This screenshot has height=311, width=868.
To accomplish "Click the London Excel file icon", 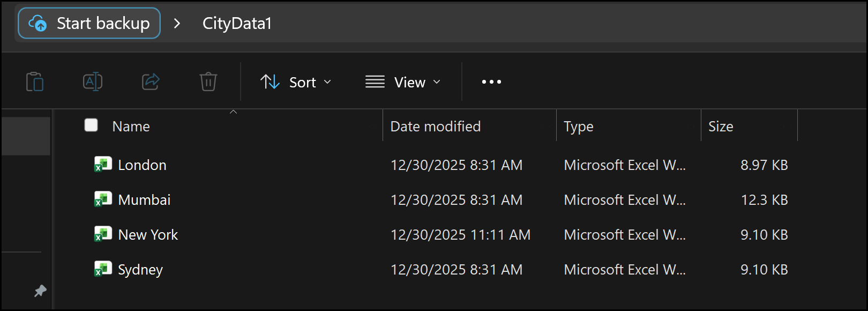I will 102,165.
